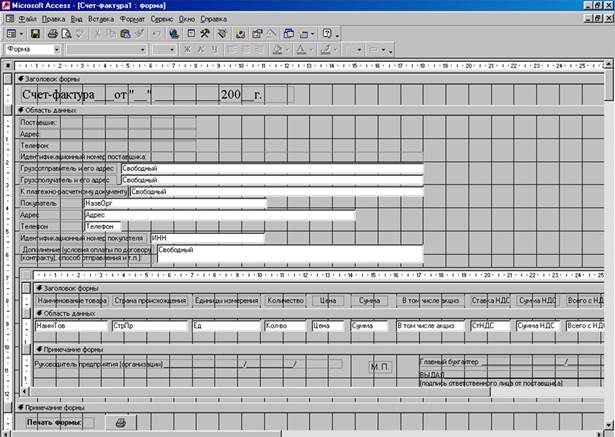Viewport: 615px width, 437px height.
Task: Select the 'ИНН' text field
Action: coord(206,239)
